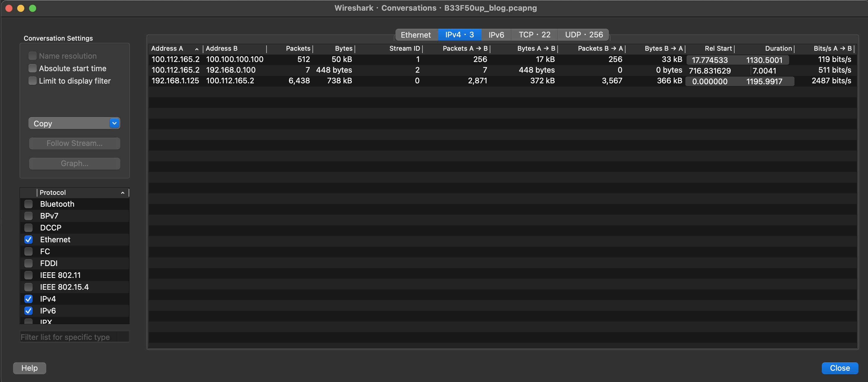Toggle the Protocol list sort arrow
The image size is (868, 382).
coord(123,192)
